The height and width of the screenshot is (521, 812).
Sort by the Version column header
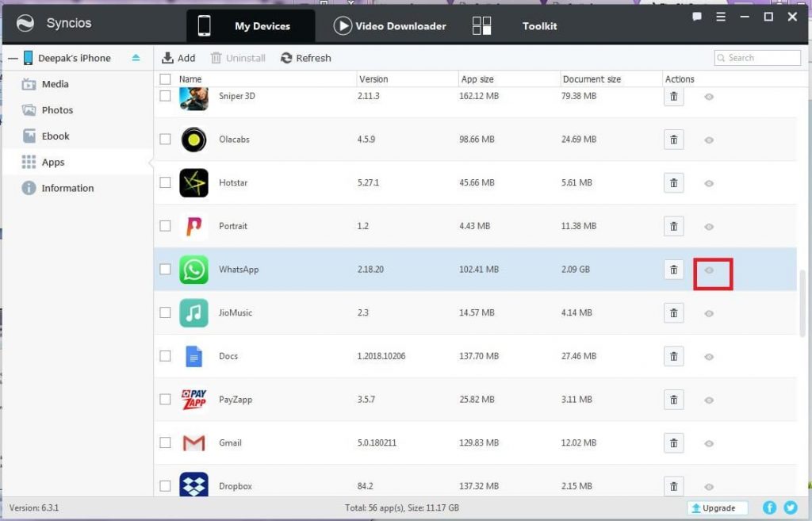point(373,79)
